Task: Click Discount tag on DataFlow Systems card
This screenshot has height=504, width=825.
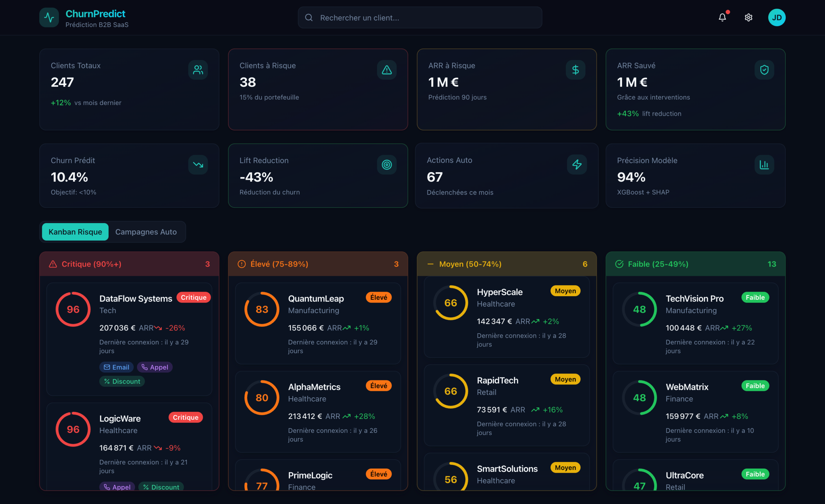Action: pyautogui.click(x=122, y=381)
